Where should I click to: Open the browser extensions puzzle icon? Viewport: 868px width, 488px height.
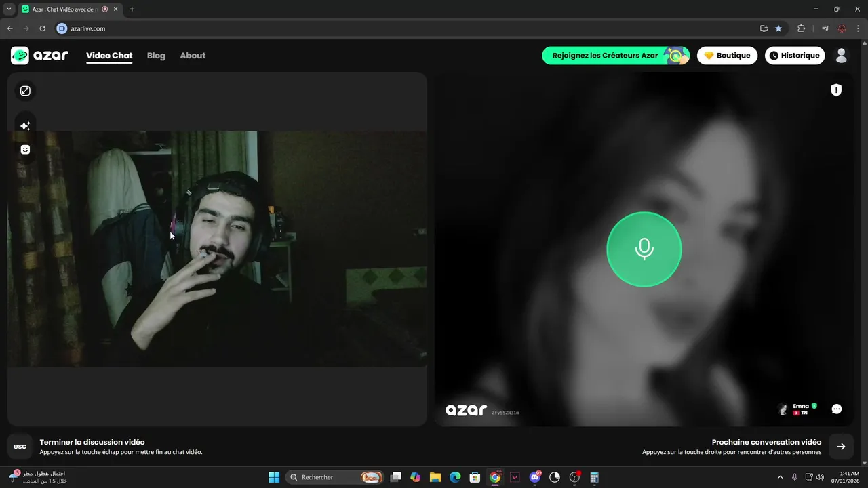pyautogui.click(x=802, y=28)
